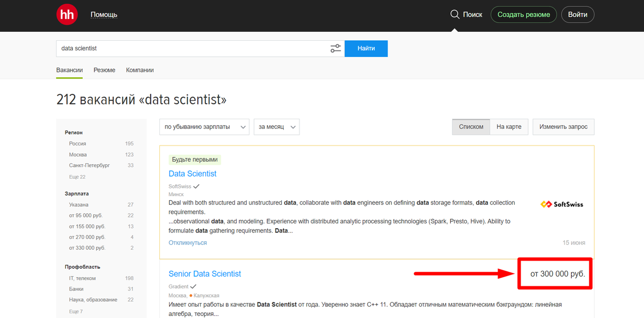Click the search magnifier icon in header
This screenshot has height=318, width=644.
tap(455, 15)
